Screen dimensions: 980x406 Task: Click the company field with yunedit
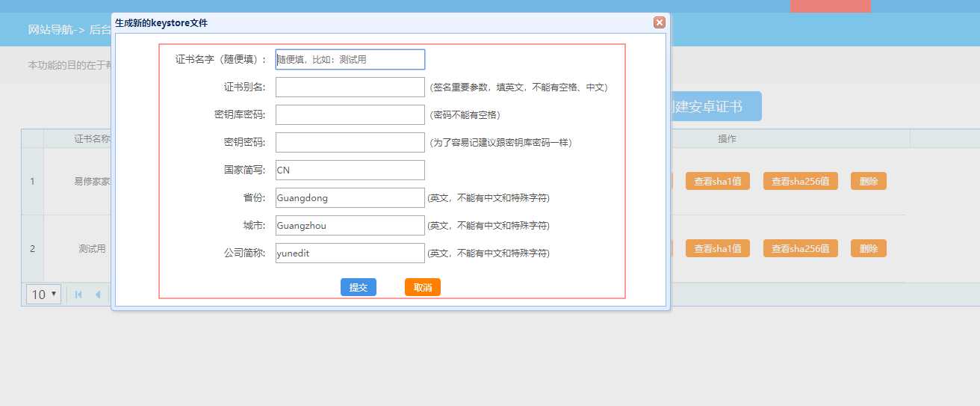coord(350,253)
